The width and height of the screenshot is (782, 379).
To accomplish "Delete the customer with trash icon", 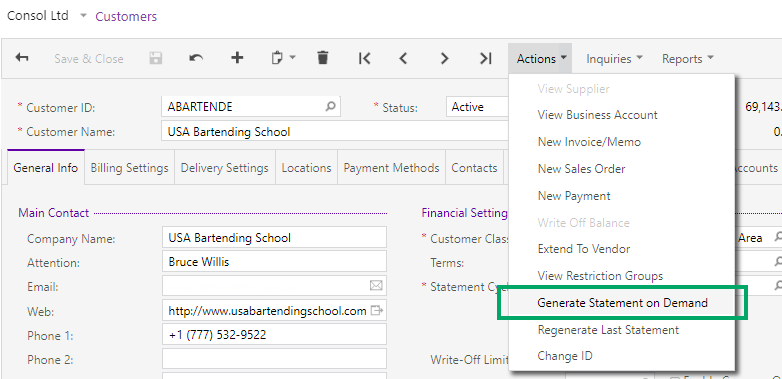I will click(323, 58).
